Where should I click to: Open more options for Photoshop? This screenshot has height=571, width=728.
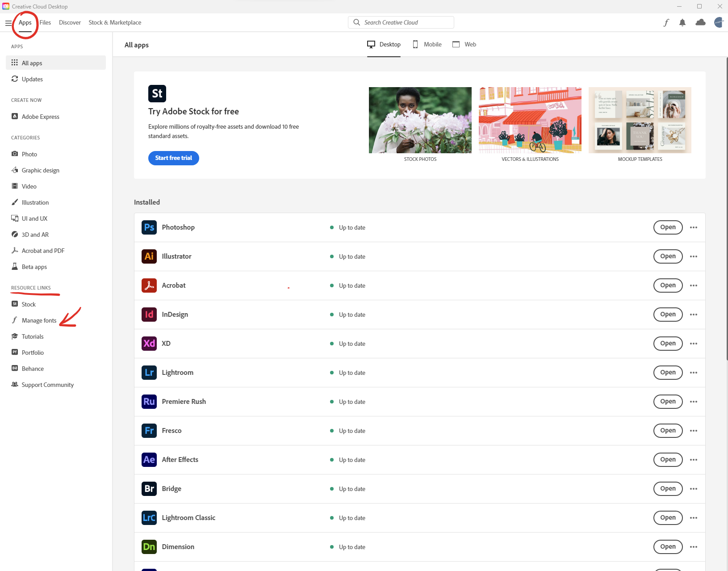[x=694, y=227]
